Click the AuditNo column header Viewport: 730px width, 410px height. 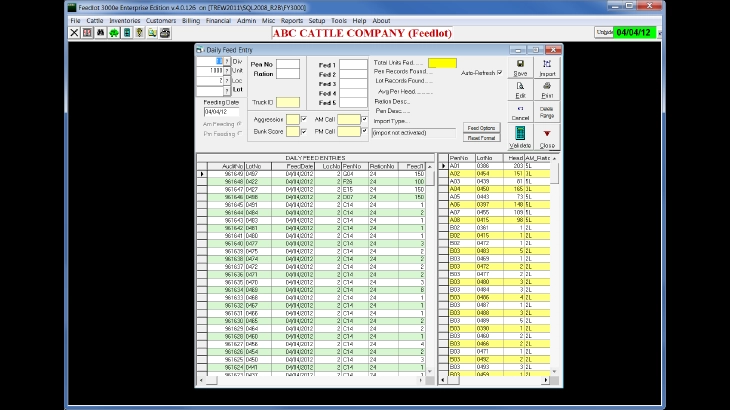[x=226, y=166]
